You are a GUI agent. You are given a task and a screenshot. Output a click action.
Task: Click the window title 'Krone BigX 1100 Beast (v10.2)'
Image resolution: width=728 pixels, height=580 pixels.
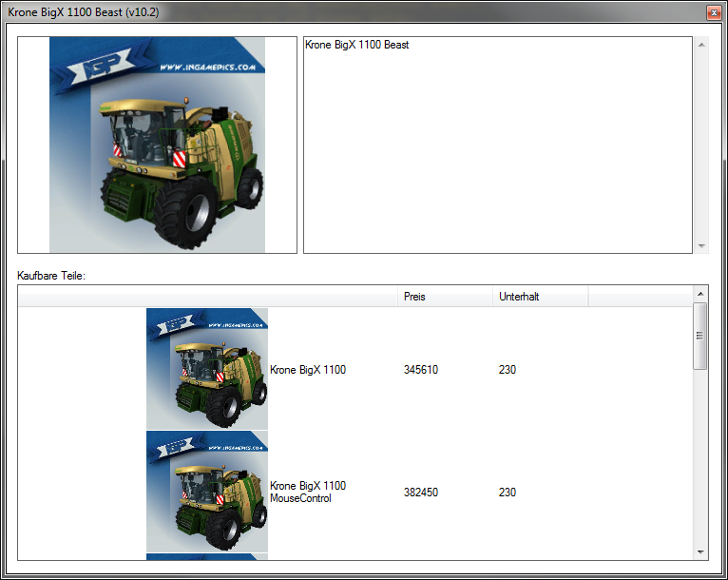[84, 12]
